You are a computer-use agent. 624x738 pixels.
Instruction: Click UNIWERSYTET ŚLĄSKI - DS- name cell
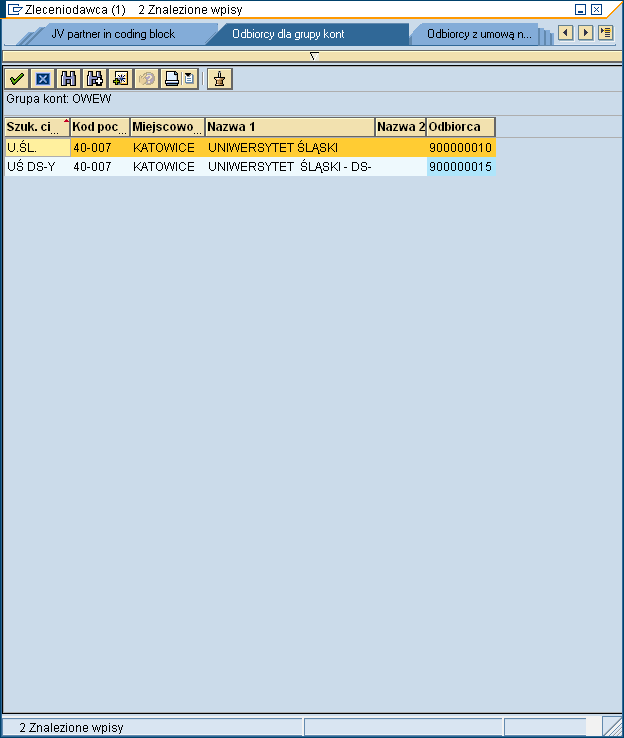pos(290,167)
